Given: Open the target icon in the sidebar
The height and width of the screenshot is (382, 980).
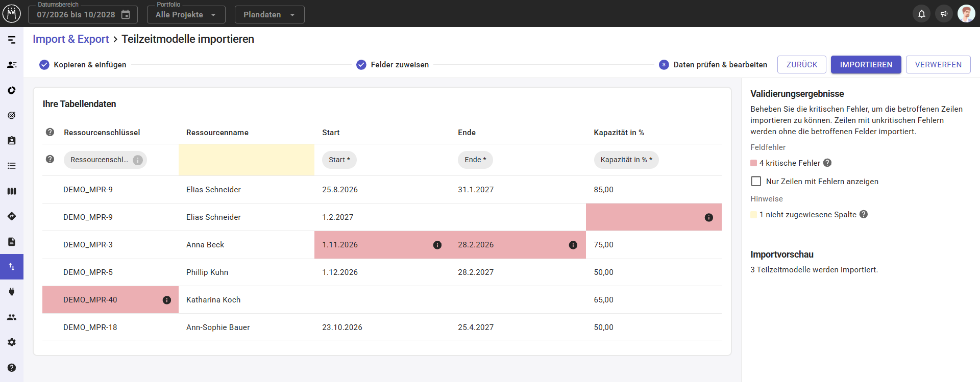Looking at the screenshot, I should click(12, 115).
